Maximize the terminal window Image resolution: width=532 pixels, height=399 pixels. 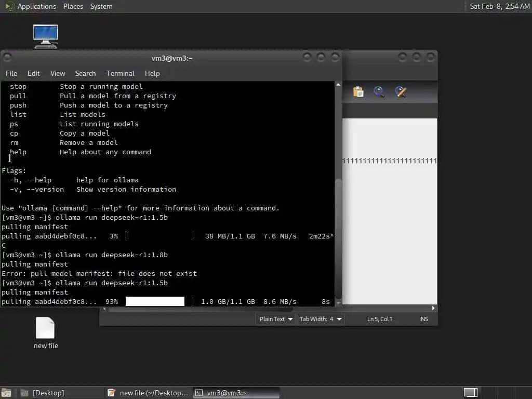(x=321, y=57)
